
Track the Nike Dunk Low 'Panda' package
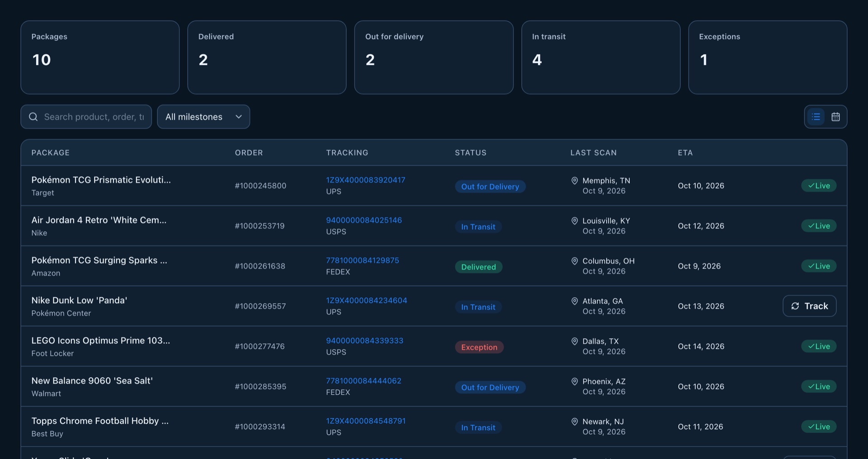click(809, 306)
